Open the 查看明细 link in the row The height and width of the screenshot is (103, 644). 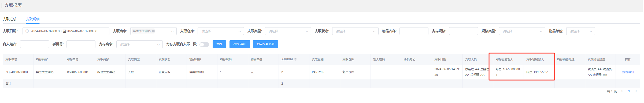(x=628, y=72)
